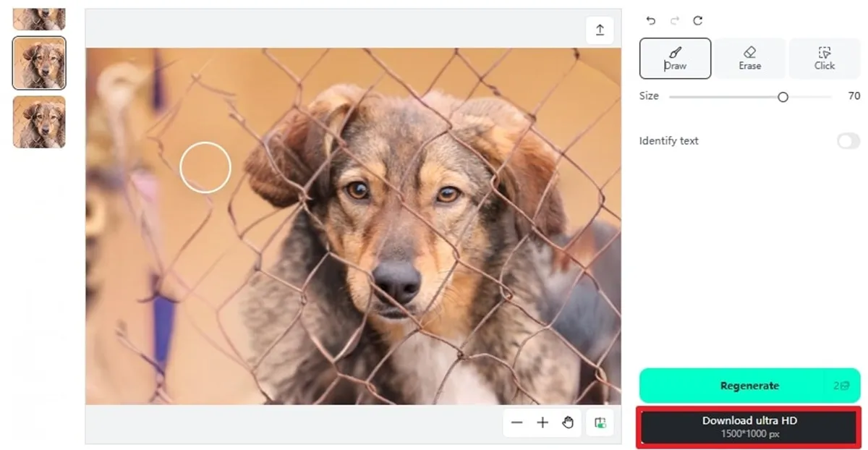
Task: Select the Draw brush tool
Action: click(x=675, y=59)
